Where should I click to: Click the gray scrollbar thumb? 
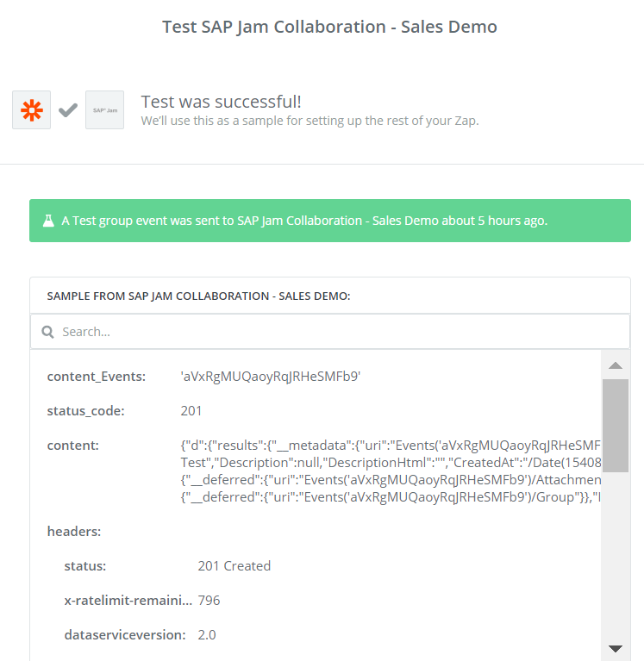(616, 426)
